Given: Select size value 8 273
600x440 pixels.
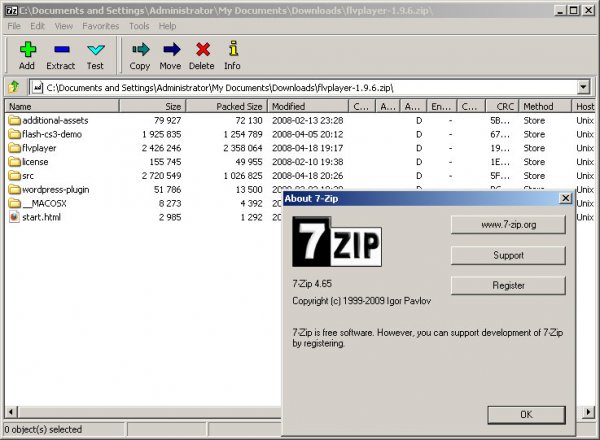Looking at the screenshot, I should (x=170, y=203).
